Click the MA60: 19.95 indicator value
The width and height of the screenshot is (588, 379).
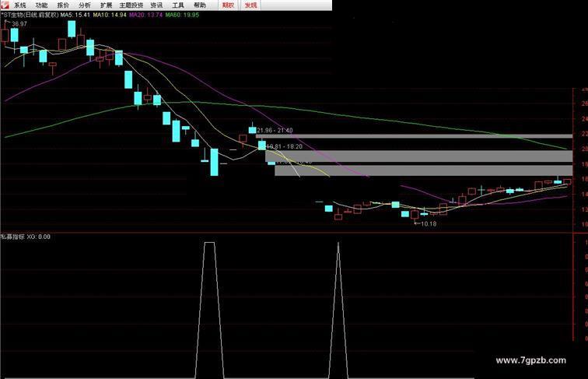[x=182, y=15]
